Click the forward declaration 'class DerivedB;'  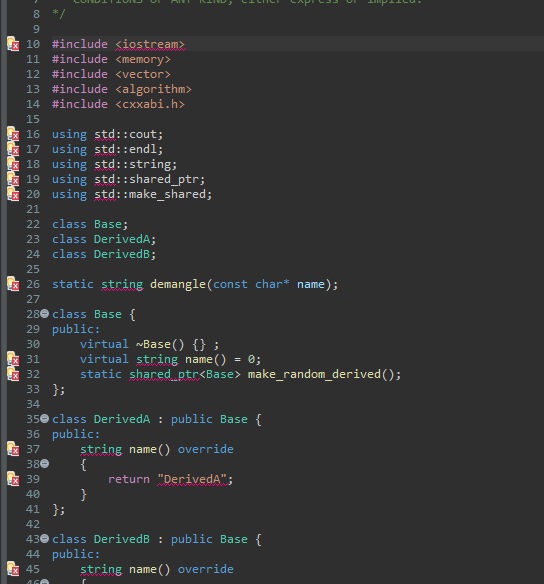pyautogui.click(x=104, y=254)
